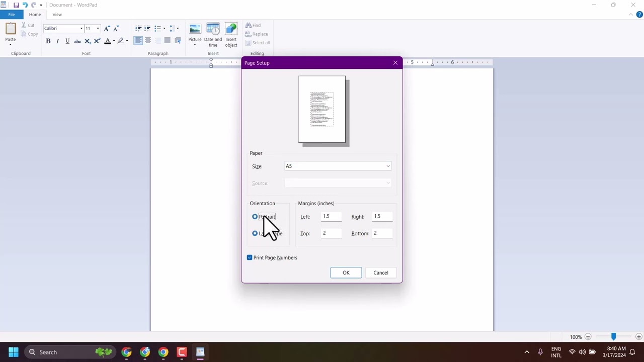Switch to the Home ribbon tab

[x=35, y=15]
